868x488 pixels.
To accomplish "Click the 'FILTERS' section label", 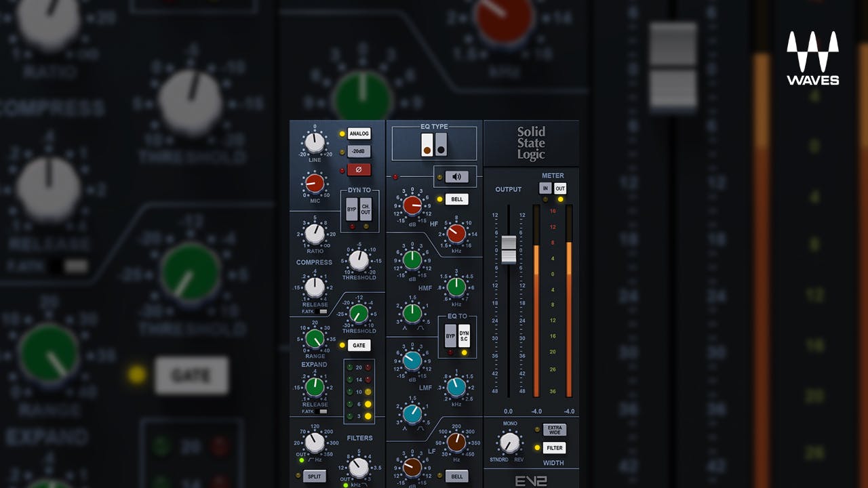I will tap(359, 438).
